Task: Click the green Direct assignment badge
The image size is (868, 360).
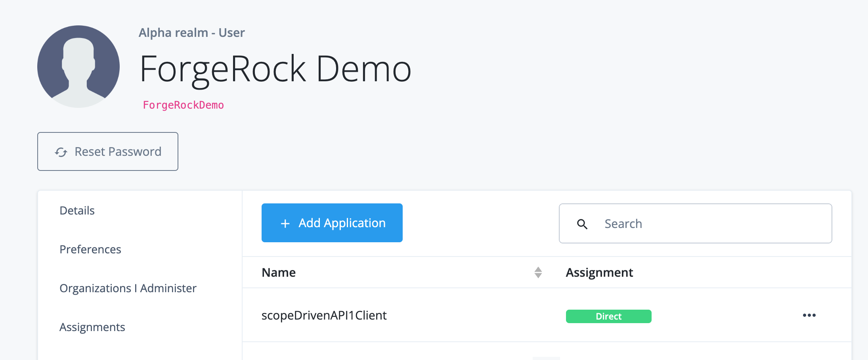Action: pos(609,316)
